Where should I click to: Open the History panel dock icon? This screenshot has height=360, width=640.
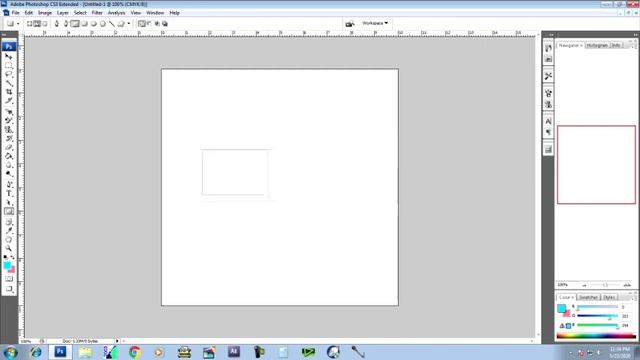tap(548, 48)
